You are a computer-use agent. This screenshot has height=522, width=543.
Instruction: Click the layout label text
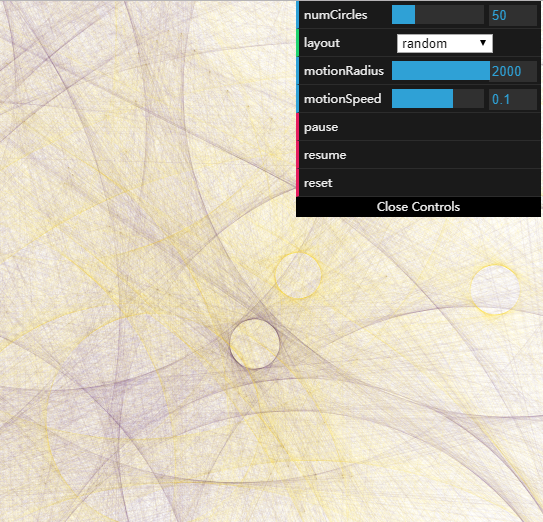[x=322, y=43]
